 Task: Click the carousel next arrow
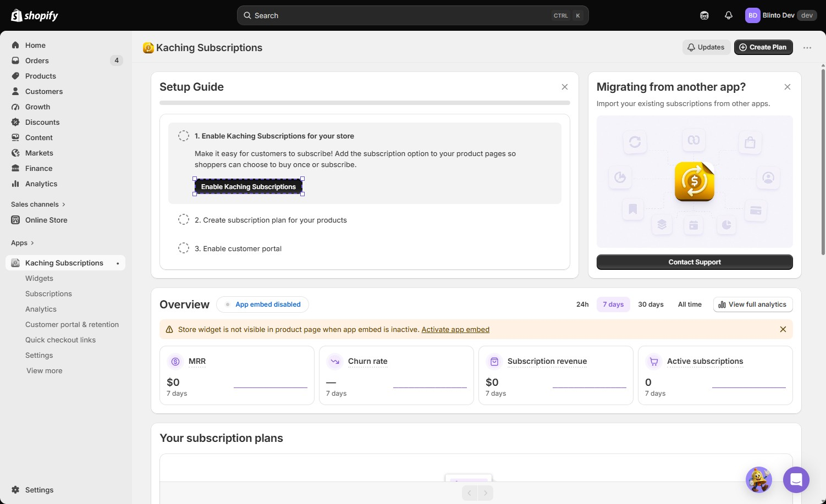(x=486, y=493)
